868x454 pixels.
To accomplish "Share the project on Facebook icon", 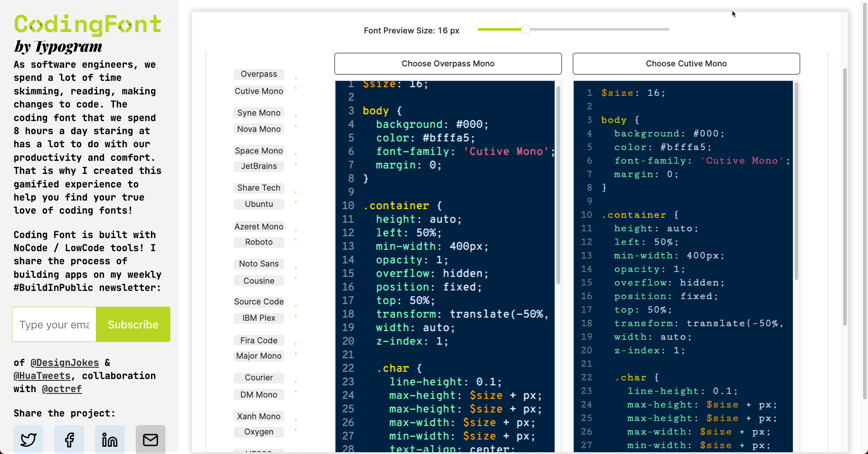I will point(69,439).
